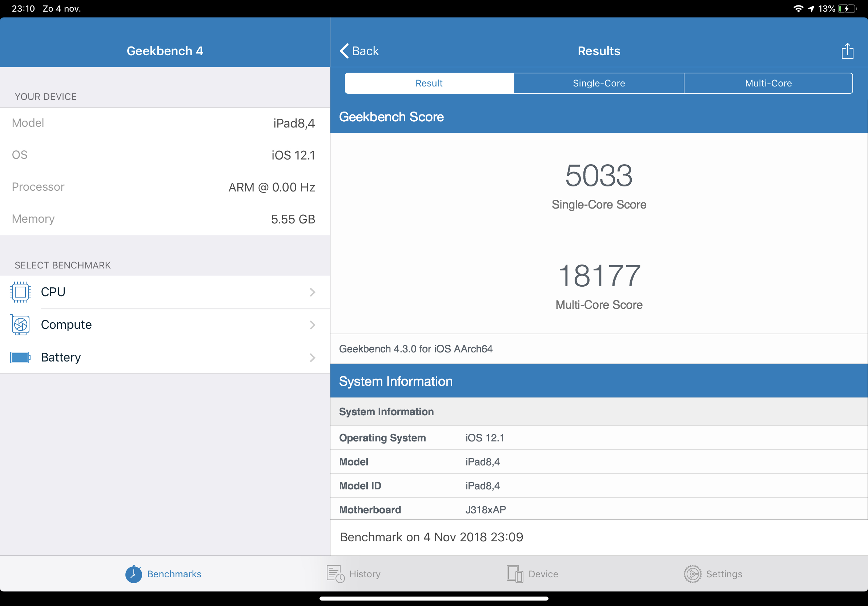Tap the Settings gear icon
This screenshot has width=868, height=606.
pyautogui.click(x=692, y=574)
